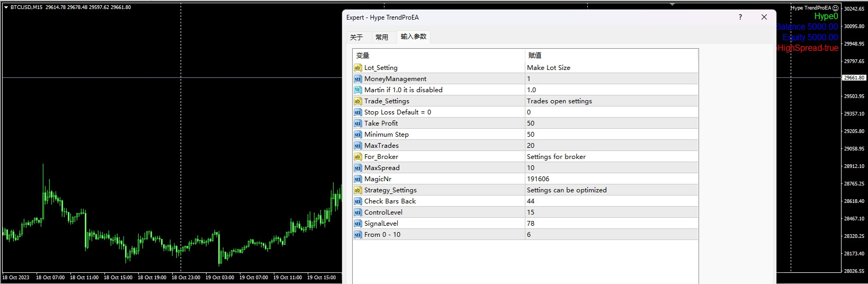The height and width of the screenshot is (284, 868).
Task: Click the 变量 column header
Action: pyautogui.click(x=363, y=55)
